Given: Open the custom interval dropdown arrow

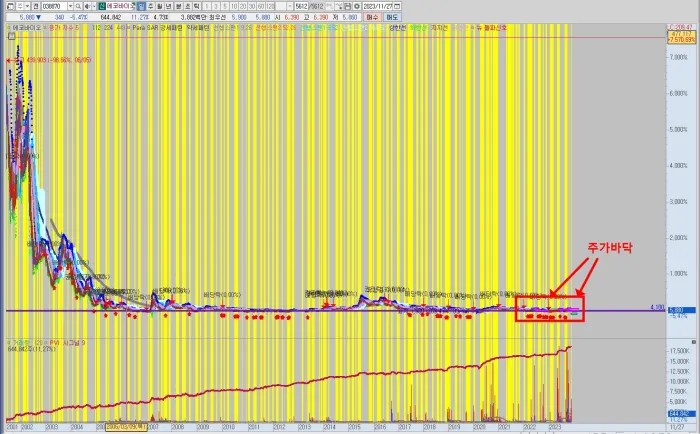Looking at the screenshot, I should tap(290, 6).
